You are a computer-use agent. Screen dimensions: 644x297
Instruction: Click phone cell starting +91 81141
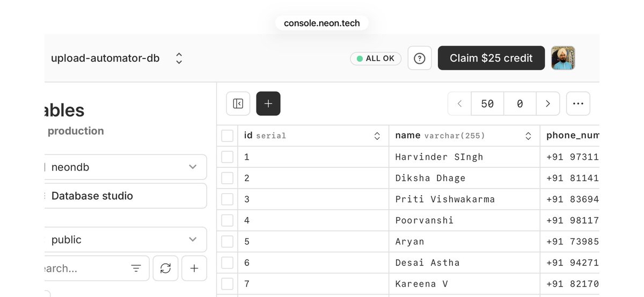(570, 178)
